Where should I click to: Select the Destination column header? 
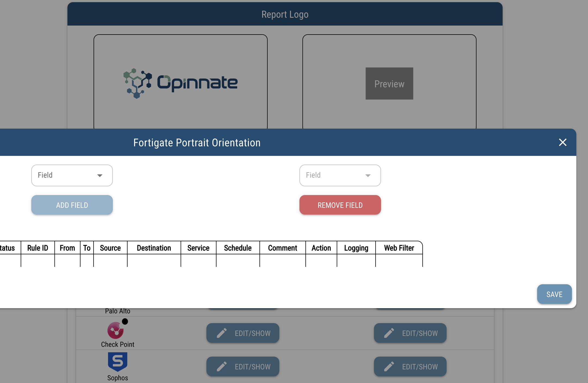pyautogui.click(x=154, y=248)
